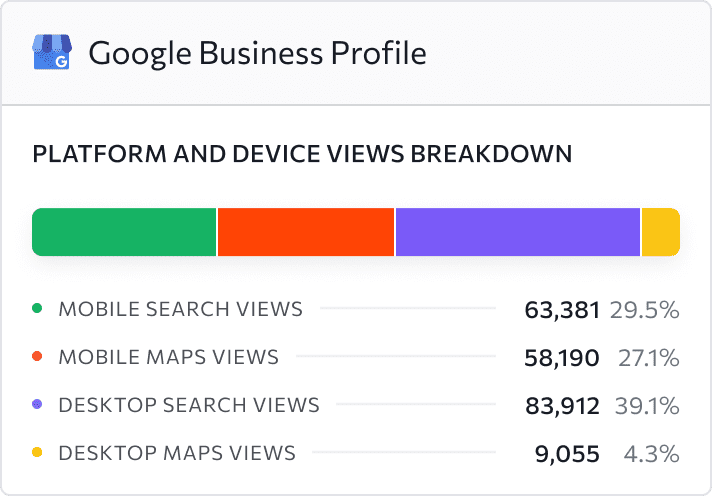712x496 pixels.
Task: Select the Mobile Search Views label
Action: coord(181,309)
